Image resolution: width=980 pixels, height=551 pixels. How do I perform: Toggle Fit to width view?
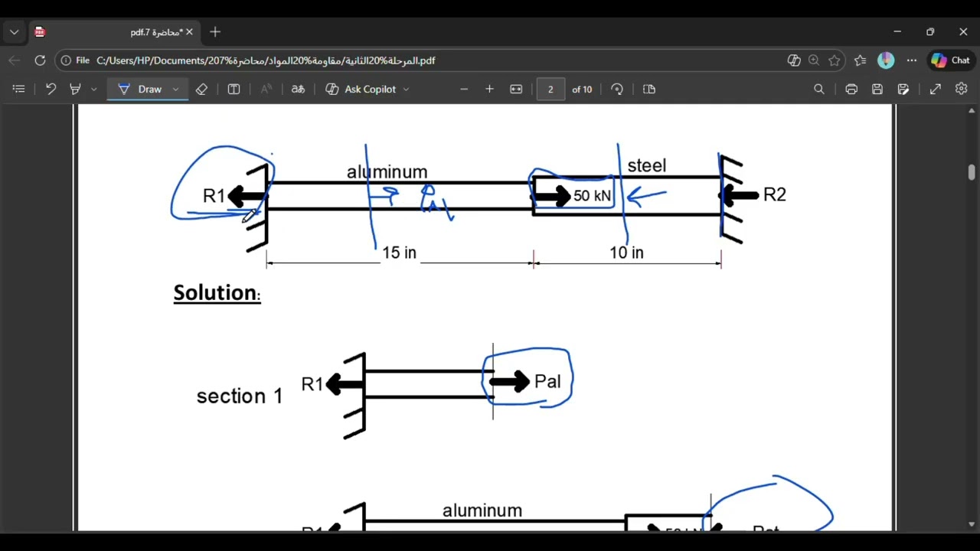(x=516, y=89)
